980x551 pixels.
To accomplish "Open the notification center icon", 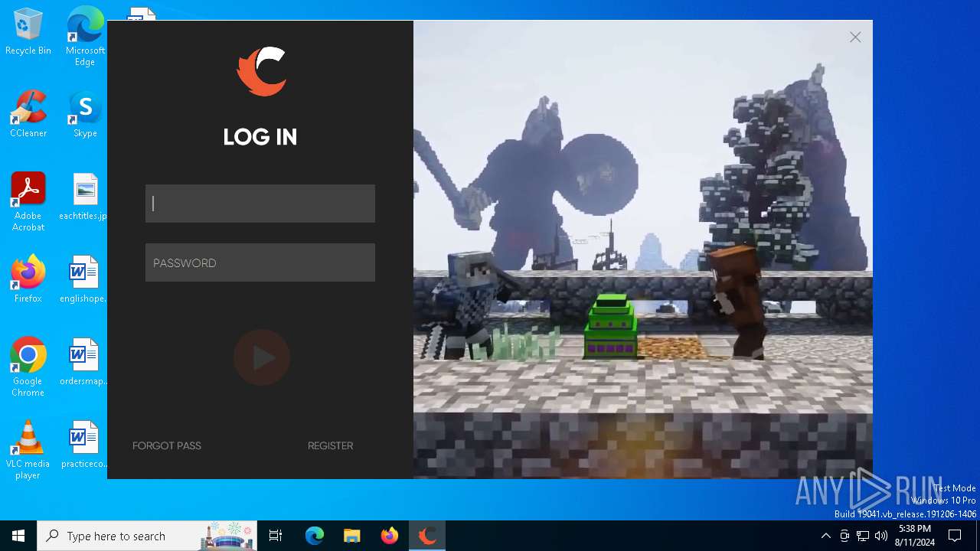I will coord(955,536).
